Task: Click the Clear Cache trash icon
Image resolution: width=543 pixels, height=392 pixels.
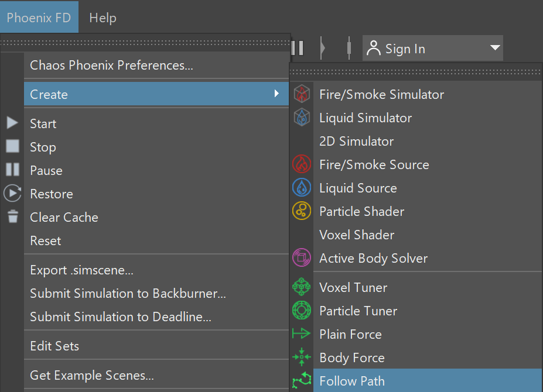Action: (x=13, y=216)
